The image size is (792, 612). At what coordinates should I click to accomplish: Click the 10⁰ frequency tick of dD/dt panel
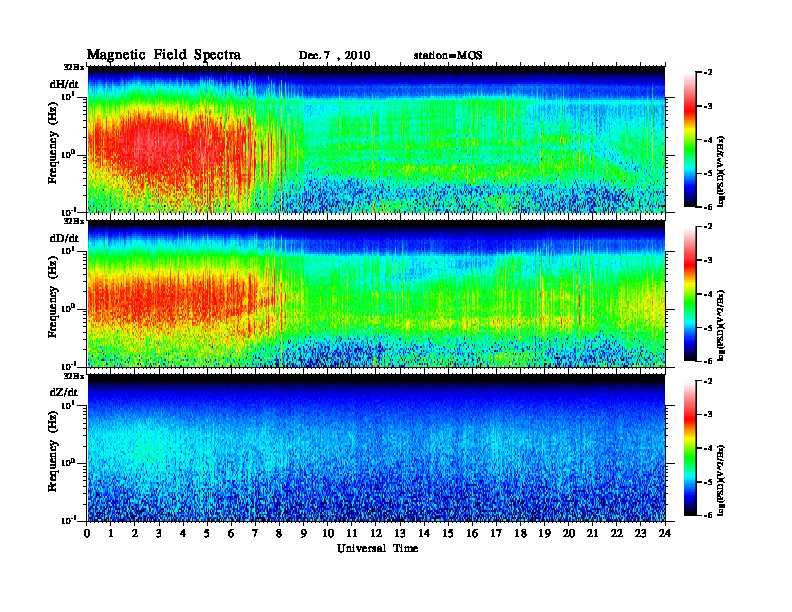[68, 309]
